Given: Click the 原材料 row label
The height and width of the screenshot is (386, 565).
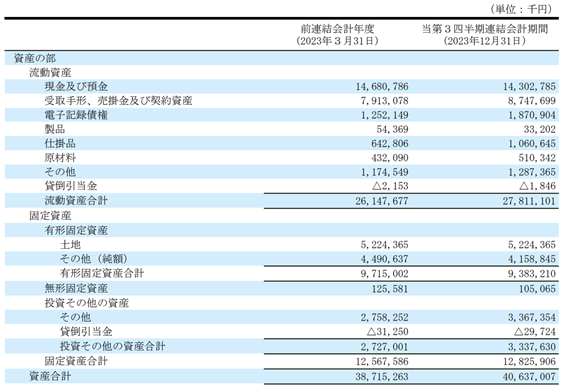Looking at the screenshot, I should point(60,157).
